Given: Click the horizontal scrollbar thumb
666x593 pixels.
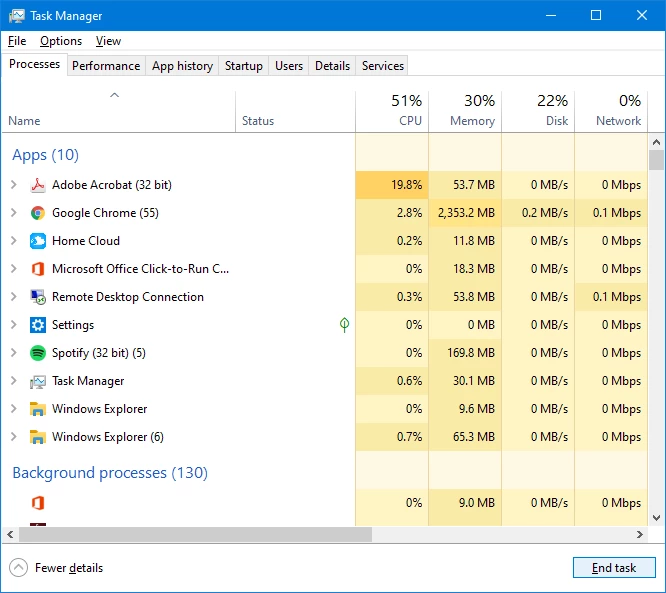Looking at the screenshot, I should click(195, 534).
